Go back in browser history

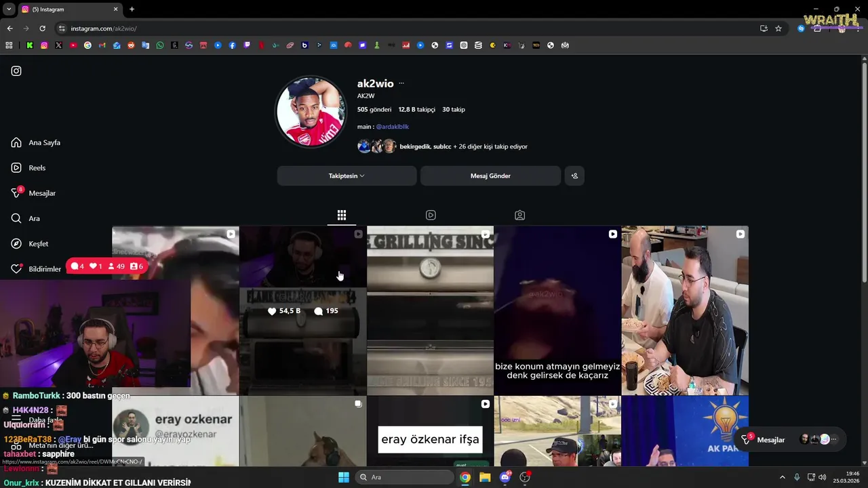[x=9, y=28]
